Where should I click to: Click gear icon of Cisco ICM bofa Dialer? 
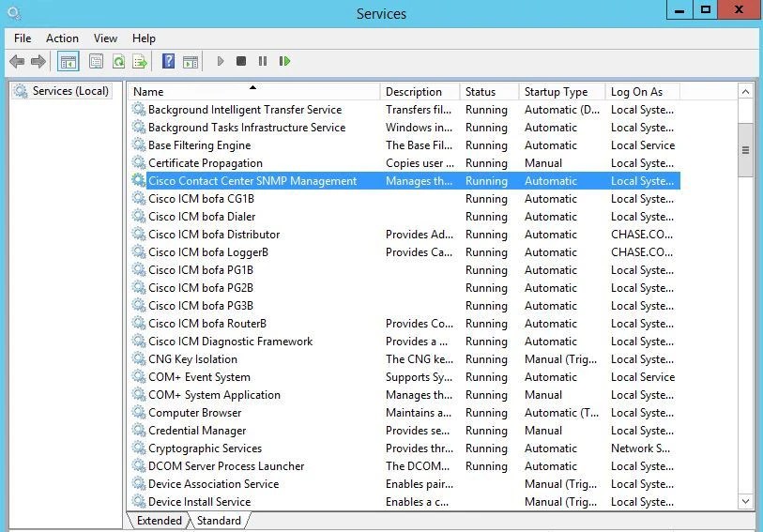coord(139,217)
